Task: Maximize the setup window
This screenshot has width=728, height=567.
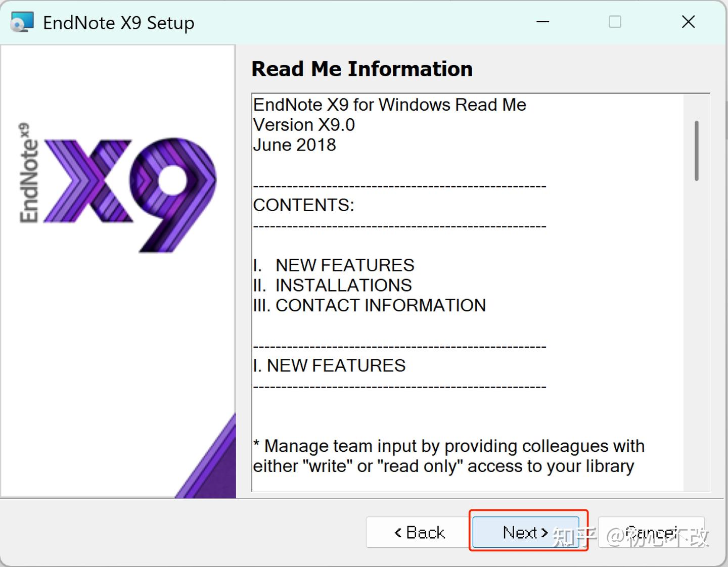Action: click(x=615, y=22)
